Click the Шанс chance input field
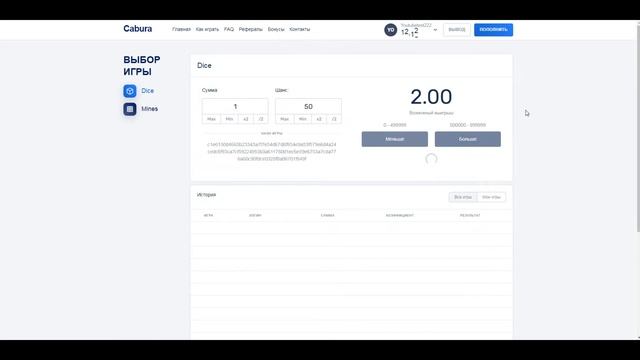Viewport: 640px width, 360px height. 308,107
